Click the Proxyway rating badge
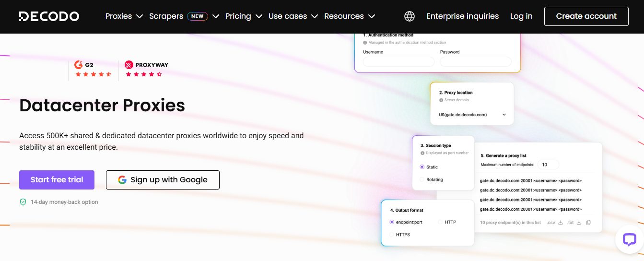The height and width of the screenshot is (261, 644). 146,69
